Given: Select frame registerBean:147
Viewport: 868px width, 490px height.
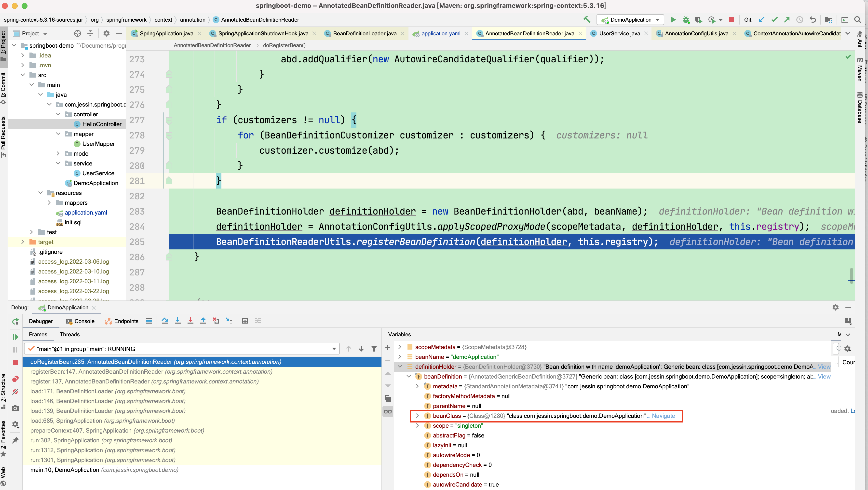Looking at the screenshot, I should pos(202,371).
